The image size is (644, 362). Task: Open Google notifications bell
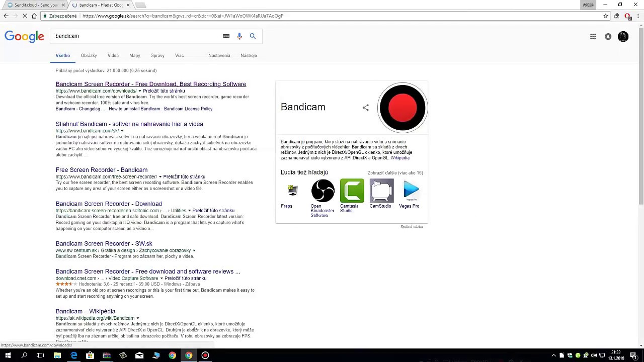click(608, 36)
